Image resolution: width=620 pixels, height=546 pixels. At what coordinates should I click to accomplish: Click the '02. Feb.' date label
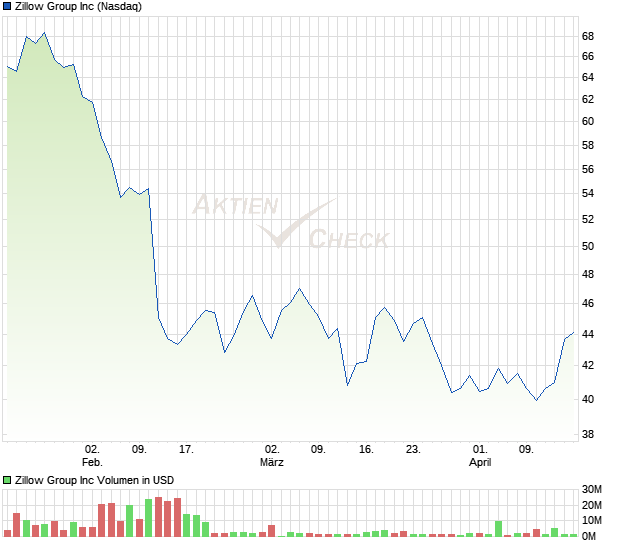(92, 455)
